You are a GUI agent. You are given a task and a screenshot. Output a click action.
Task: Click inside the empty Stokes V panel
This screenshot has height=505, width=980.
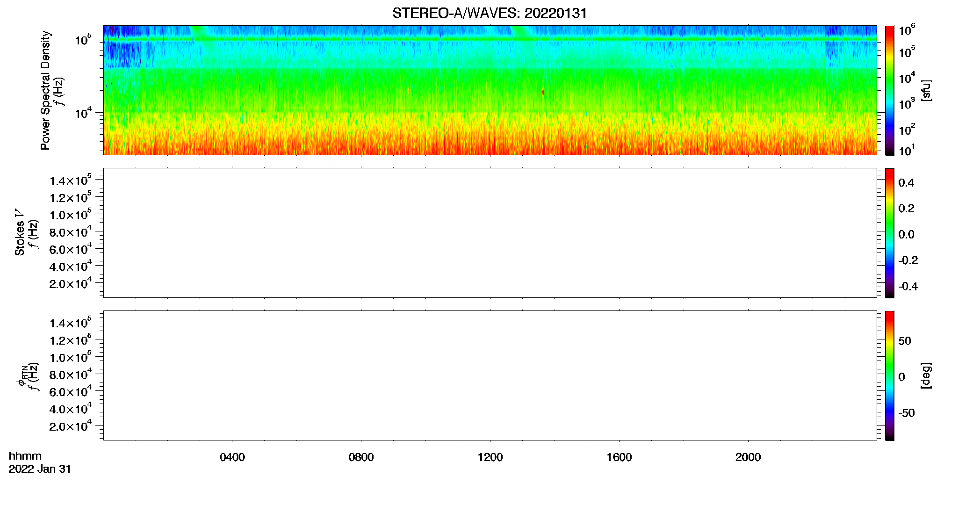(490, 233)
